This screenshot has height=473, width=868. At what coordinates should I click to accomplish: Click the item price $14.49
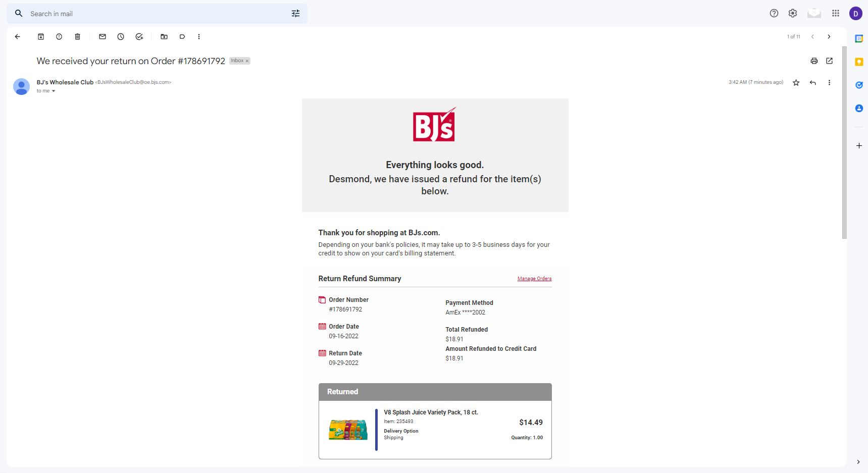click(x=531, y=423)
